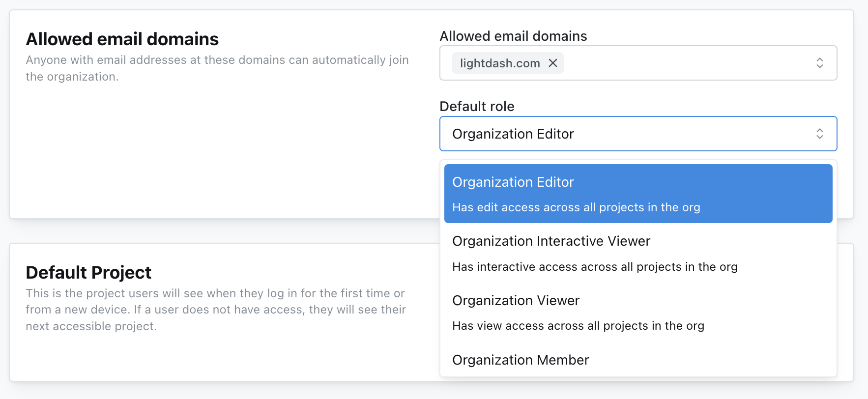
Task: Choose Organization Interactive Viewer from the list
Action: (x=551, y=241)
